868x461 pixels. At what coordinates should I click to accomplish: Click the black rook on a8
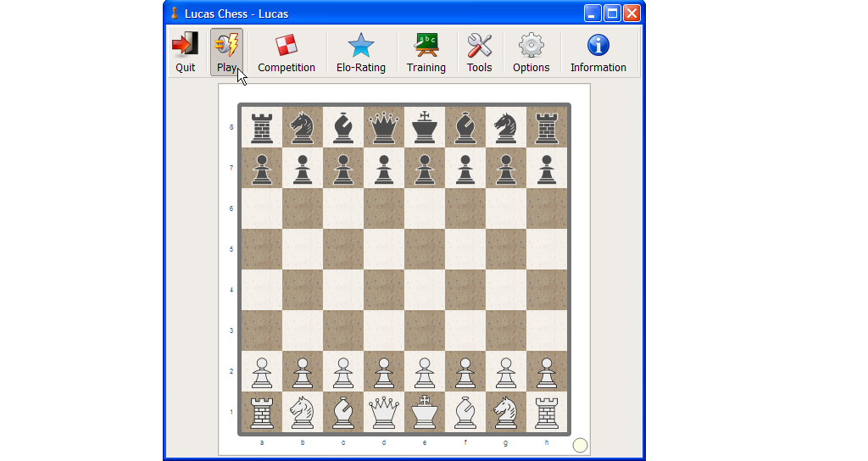coord(262,127)
